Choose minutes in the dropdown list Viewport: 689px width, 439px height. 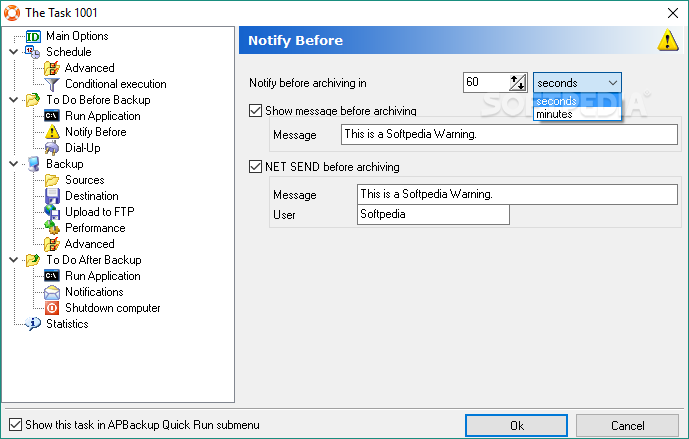coord(577,114)
